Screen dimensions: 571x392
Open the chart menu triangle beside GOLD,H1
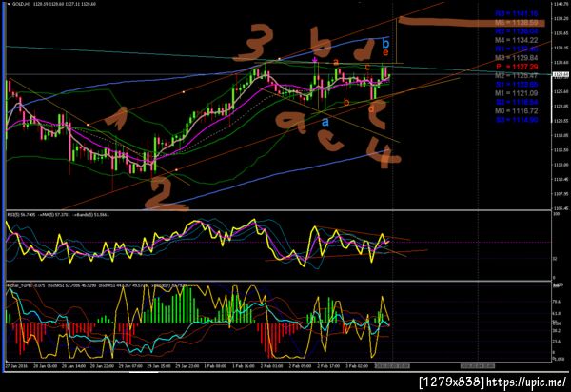[x=10, y=4]
